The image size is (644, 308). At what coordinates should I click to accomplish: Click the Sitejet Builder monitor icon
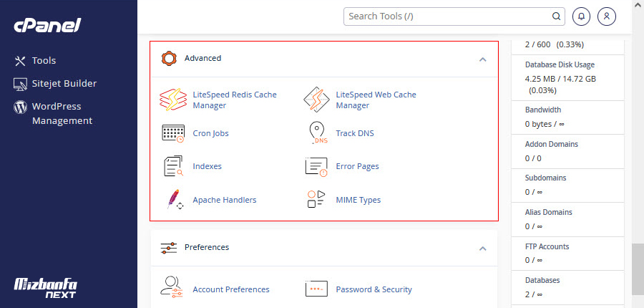click(x=20, y=84)
